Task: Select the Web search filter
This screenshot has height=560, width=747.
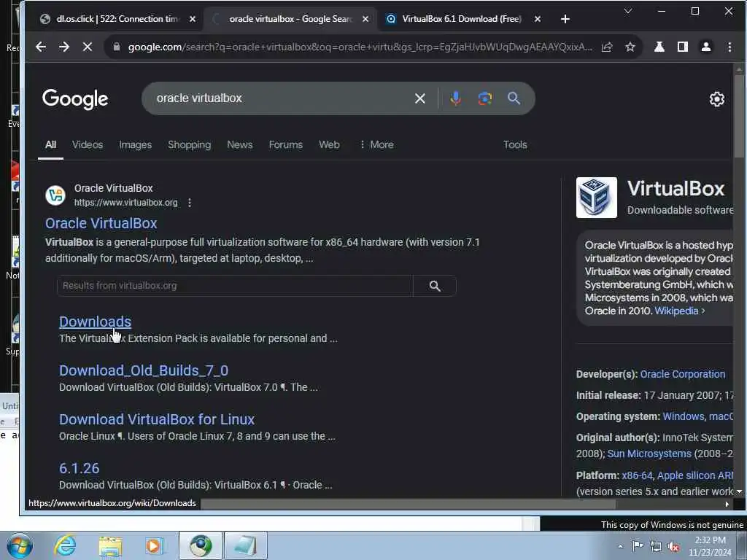Action: click(329, 145)
